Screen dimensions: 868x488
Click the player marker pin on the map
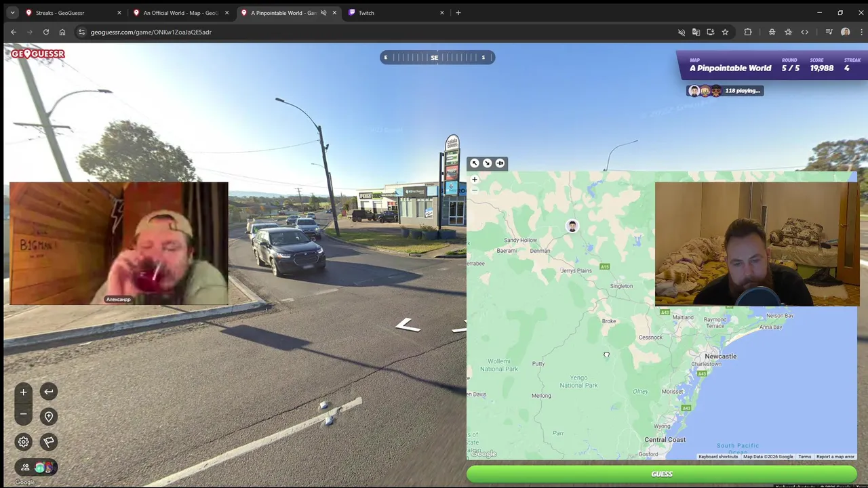pos(572,226)
